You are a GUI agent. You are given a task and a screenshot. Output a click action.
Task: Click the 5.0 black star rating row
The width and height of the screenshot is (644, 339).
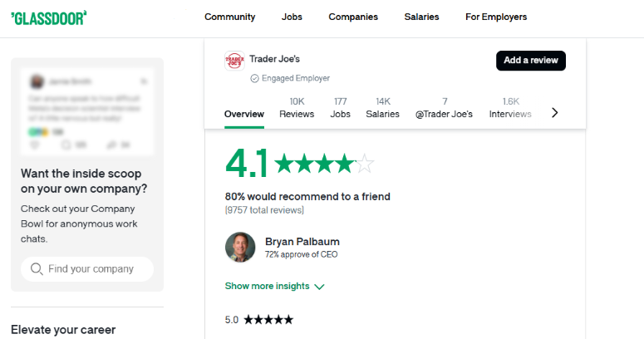coord(268,320)
